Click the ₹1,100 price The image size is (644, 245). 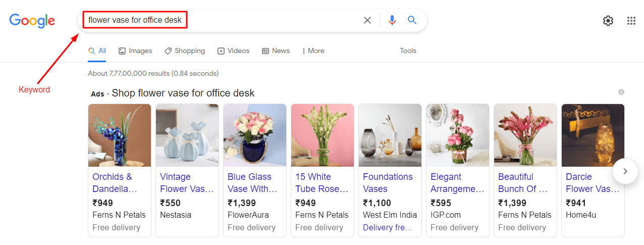[x=377, y=203]
